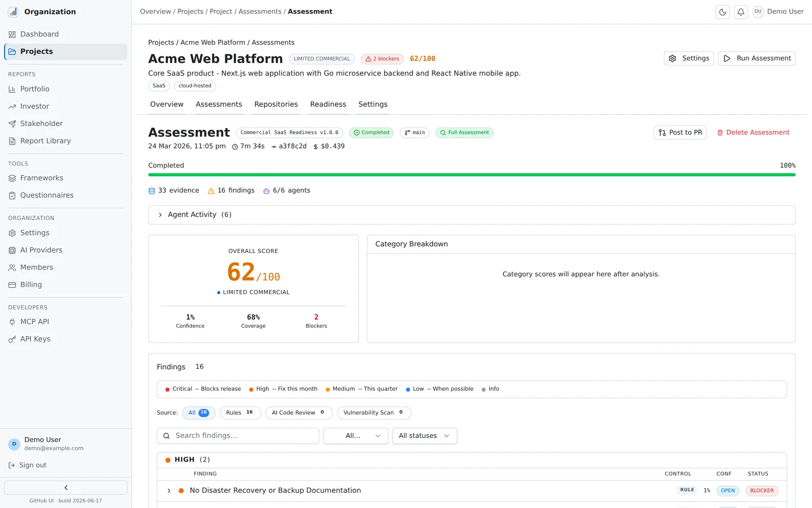
Task: Filter findings by Vulnerability Scan
Action: pyautogui.click(x=374, y=413)
